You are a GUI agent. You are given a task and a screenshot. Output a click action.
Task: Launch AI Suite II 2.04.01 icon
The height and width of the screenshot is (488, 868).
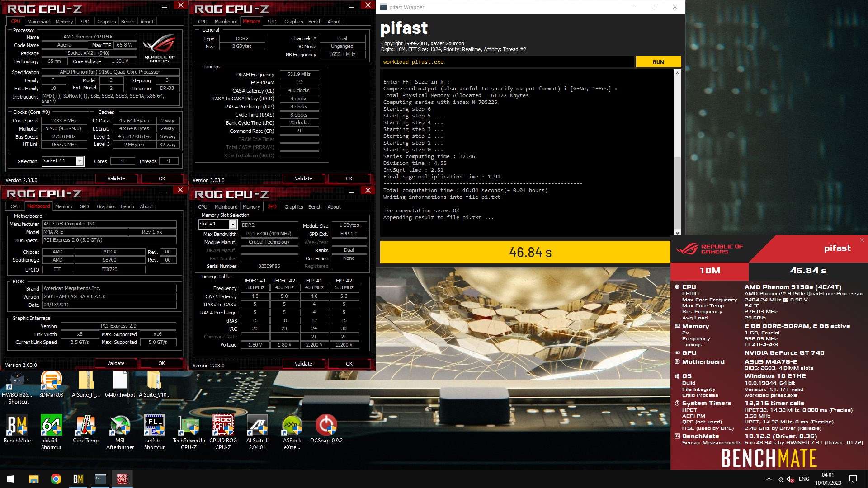[257, 432]
